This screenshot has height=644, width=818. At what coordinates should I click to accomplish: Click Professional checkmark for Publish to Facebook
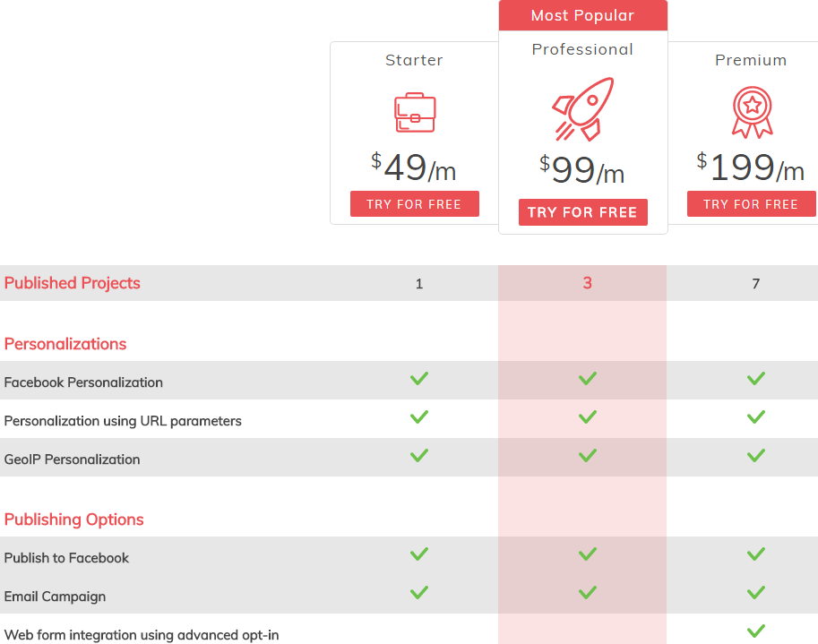point(588,554)
